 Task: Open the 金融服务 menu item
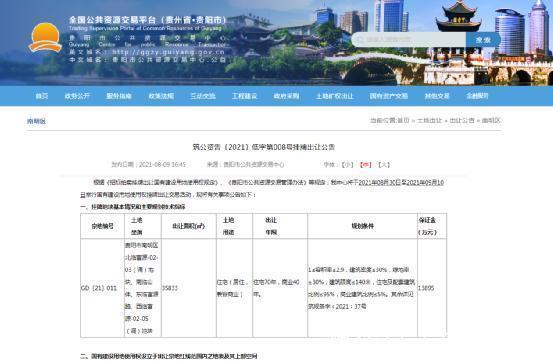pos(477,96)
